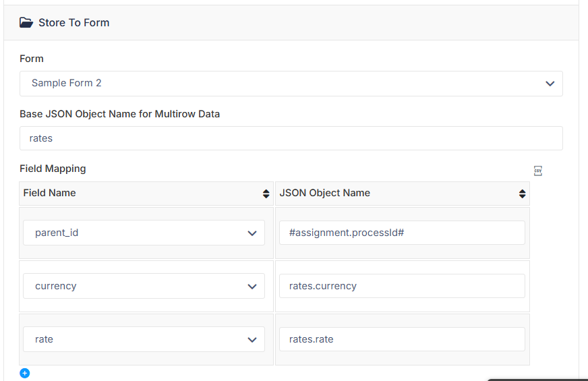Expand the parent_id field name dropdown
The image size is (588, 381).
click(x=144, y=233)
